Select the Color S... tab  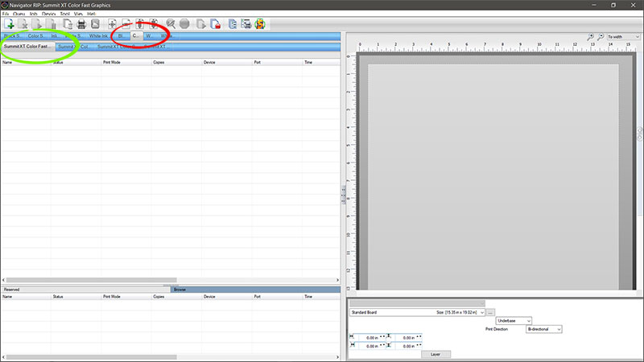[35, 36]
